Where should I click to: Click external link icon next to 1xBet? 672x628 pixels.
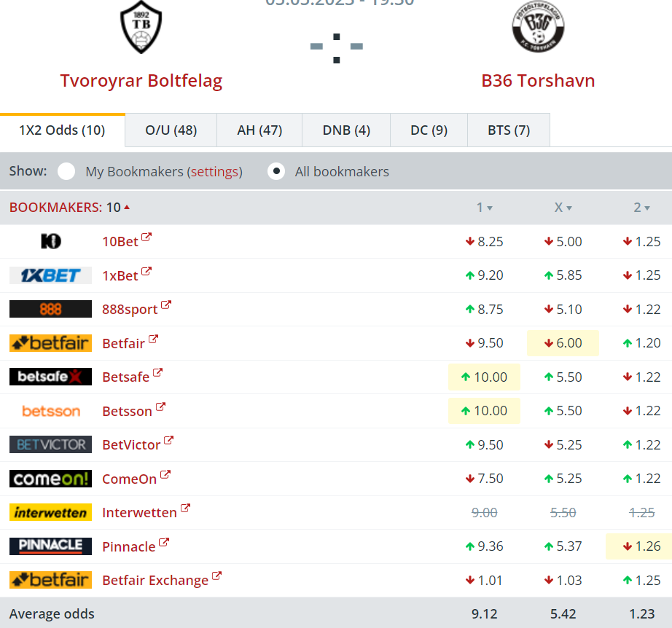point(146,271)
